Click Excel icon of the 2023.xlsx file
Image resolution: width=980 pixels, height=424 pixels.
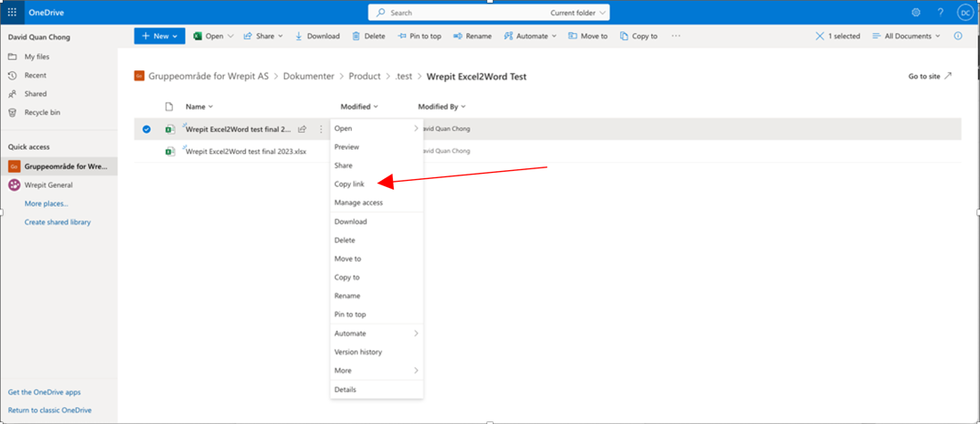[x=170, y=151]
